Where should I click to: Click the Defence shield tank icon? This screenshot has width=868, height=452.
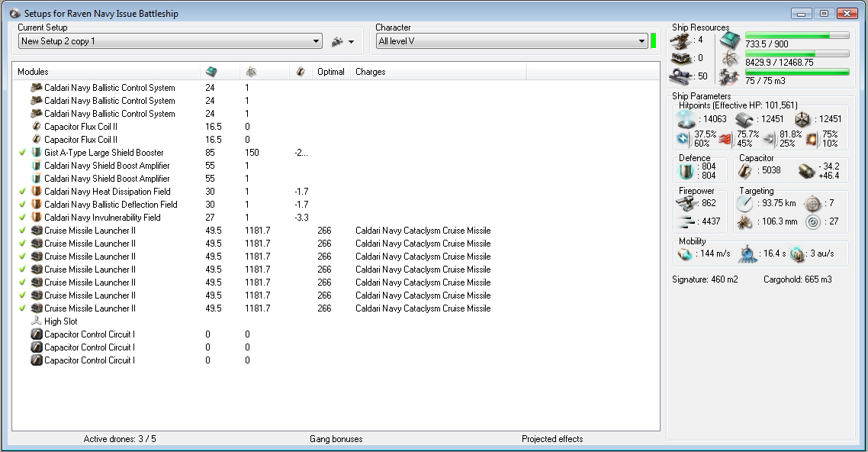point(686,171)
